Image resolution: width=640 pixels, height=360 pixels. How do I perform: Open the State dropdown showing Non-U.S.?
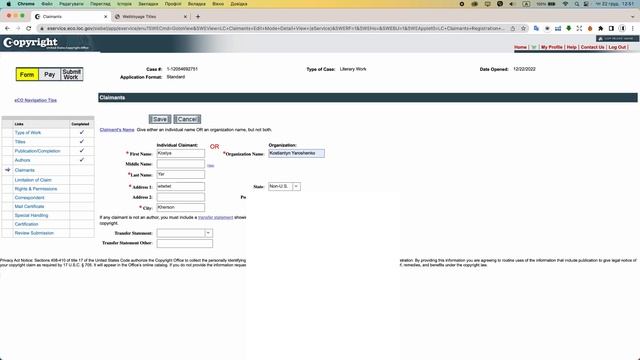pyautogui.click(x=284, y=187)
